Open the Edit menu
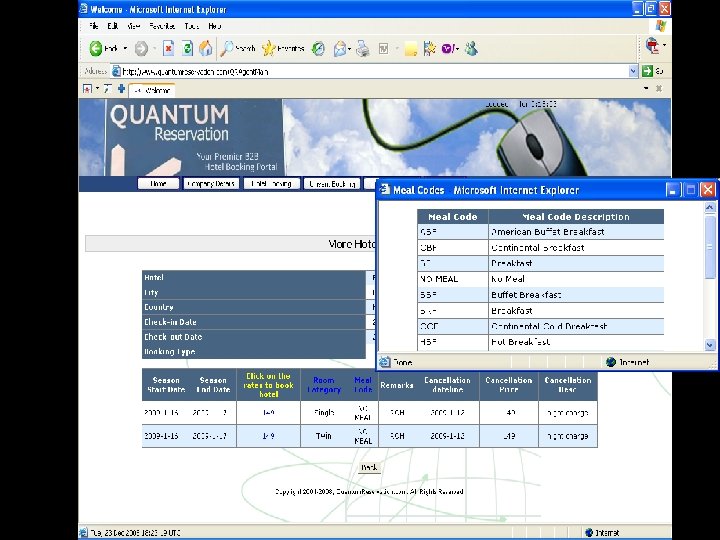Screen dimensions: 720x540 click(112, 26)
